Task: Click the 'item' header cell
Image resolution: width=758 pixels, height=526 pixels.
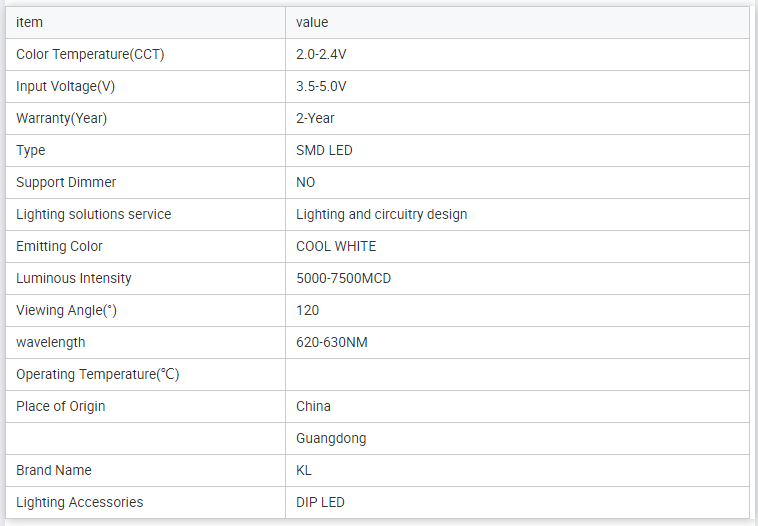Action: point(30,22)
